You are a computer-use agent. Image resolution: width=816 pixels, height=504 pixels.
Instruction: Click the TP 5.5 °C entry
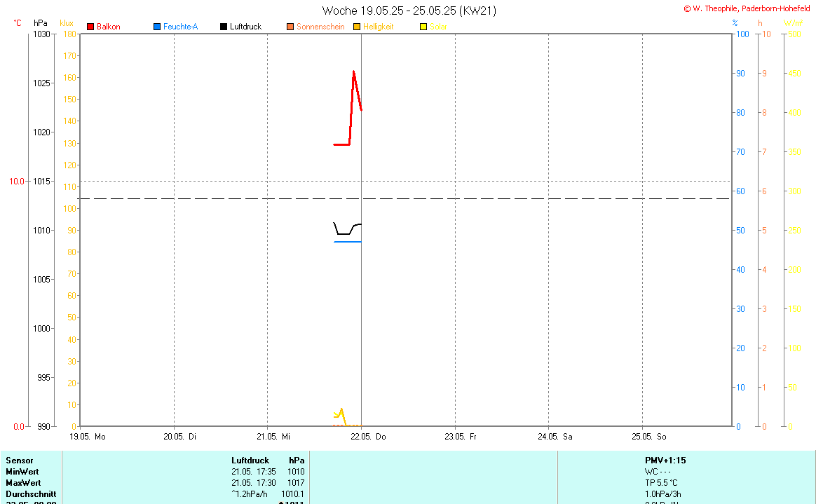pos(662,483)
